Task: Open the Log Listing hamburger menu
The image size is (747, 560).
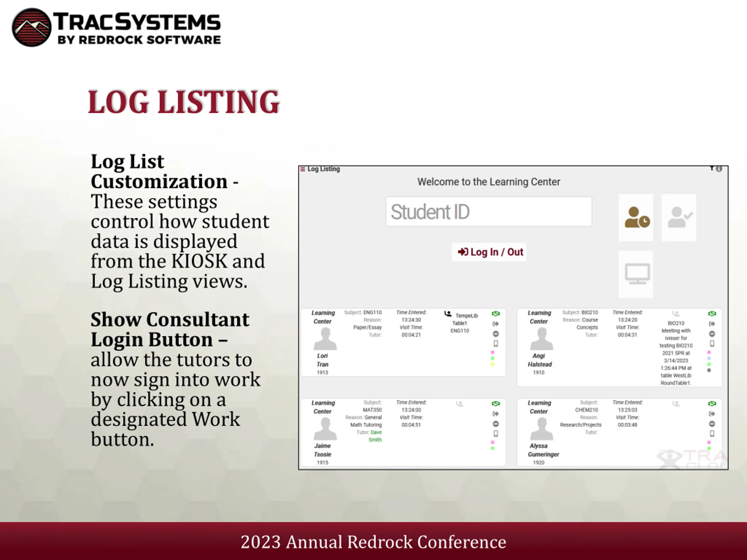Action: tap(303, 169)
